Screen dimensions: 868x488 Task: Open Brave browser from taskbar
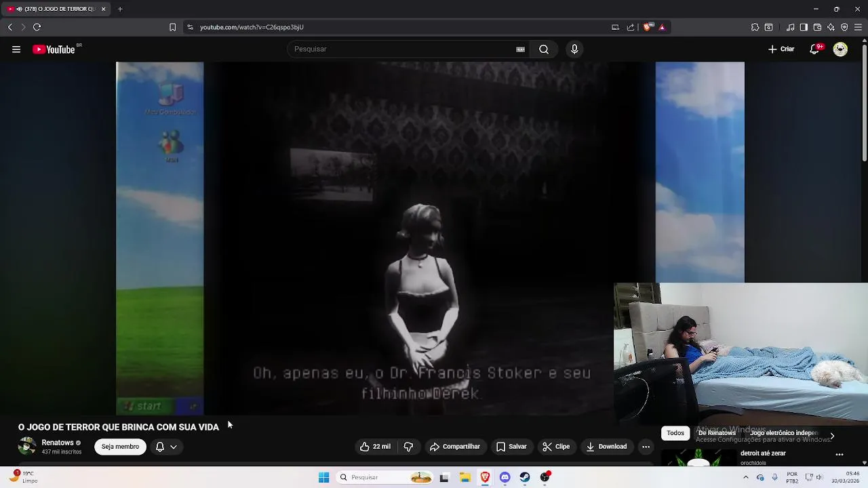point(485,477)
